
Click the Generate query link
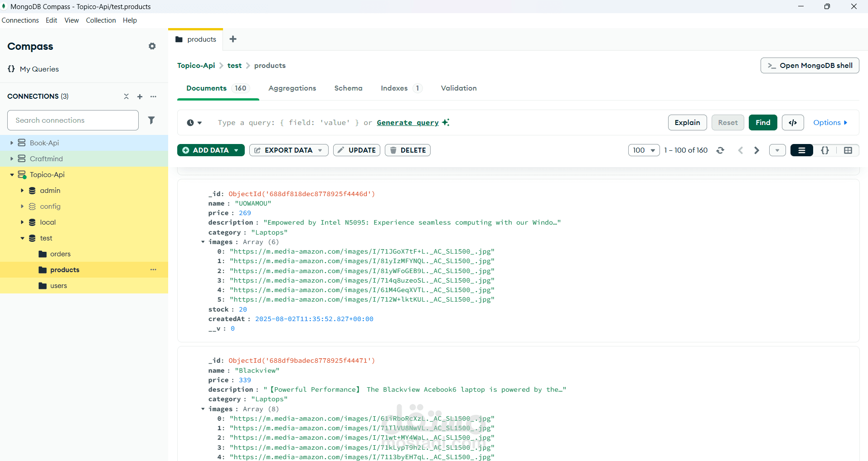(x=407, y=123)
